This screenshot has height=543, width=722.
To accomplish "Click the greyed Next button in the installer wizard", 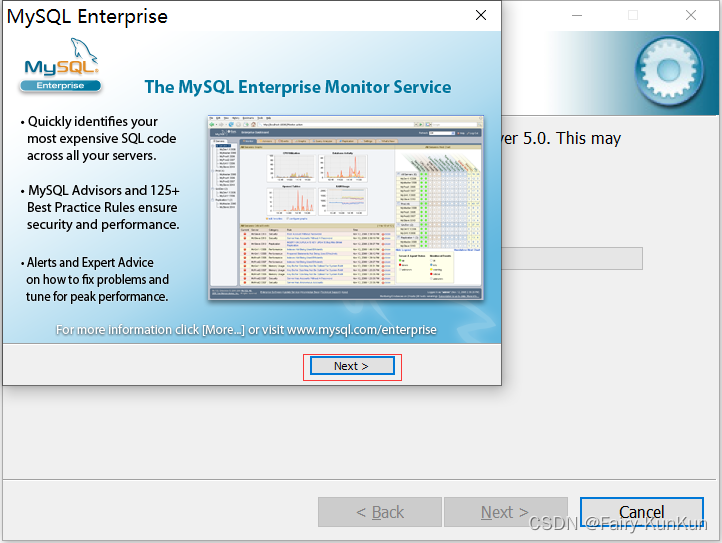I will pyautogui.click(x=505, y=512).
